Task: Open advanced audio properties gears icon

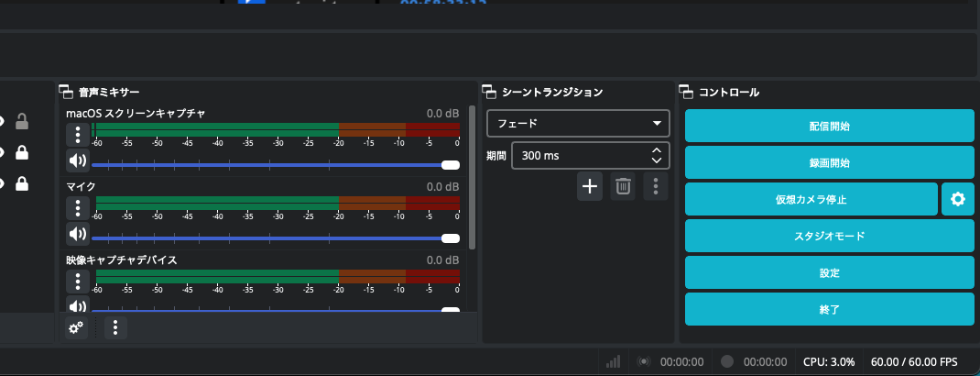Action: pyautogui.click(x=76, y=327)
